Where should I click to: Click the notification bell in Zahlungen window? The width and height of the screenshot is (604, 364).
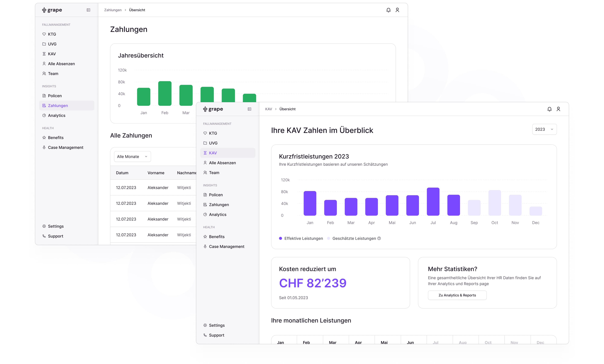pos(388,10)
